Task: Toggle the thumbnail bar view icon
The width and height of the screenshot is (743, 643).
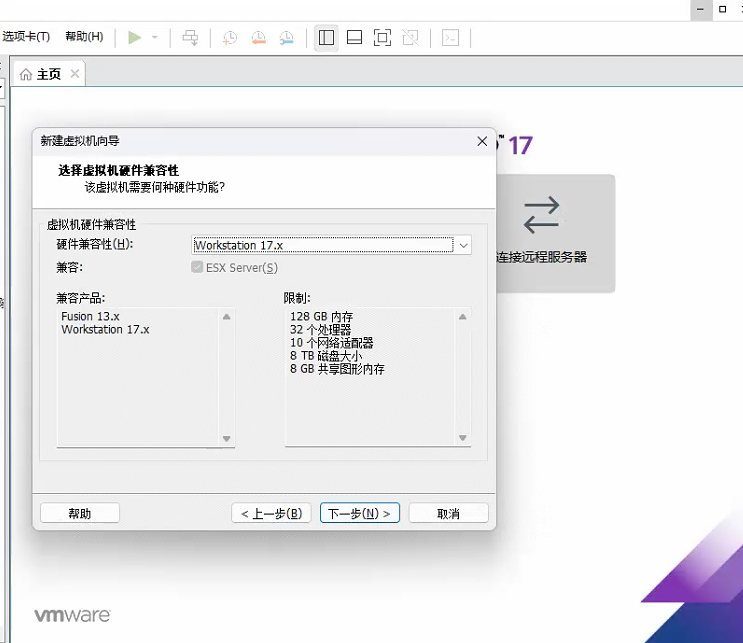Action: point(354,37)
